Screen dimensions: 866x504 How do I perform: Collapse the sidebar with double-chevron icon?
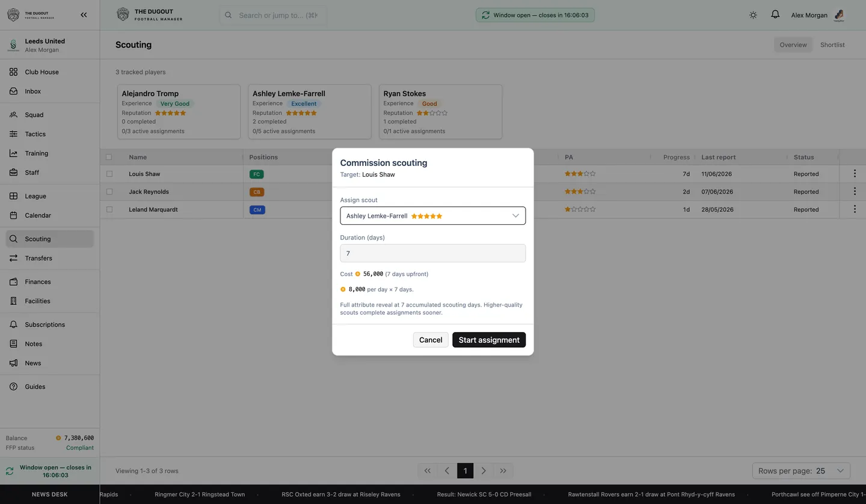click(84, 15)
